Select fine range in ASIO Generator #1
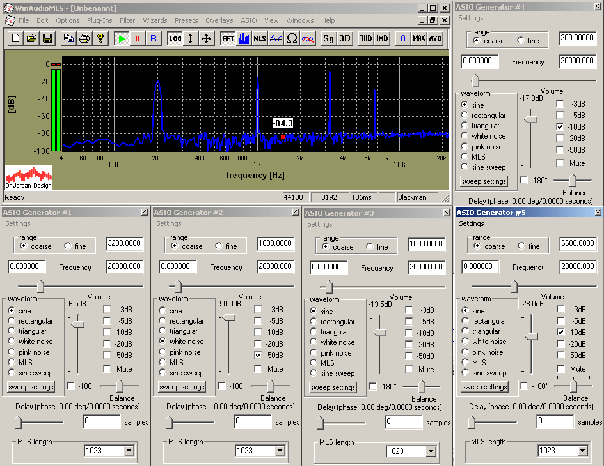The height and width of the screenshot is (466, 604). (68, 245)
